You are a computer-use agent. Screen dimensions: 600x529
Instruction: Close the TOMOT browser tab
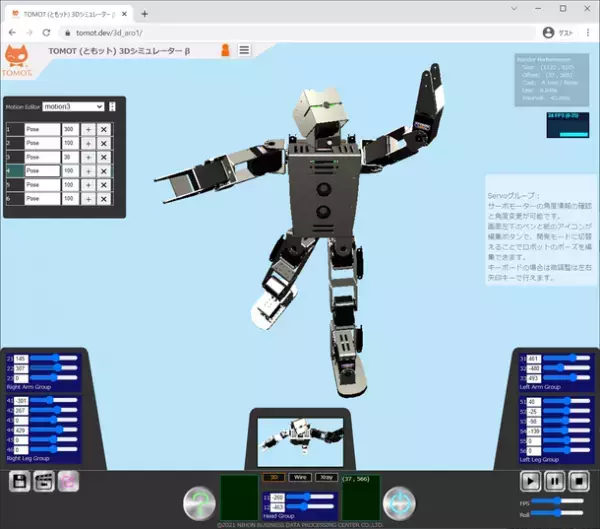click(124, 14)
